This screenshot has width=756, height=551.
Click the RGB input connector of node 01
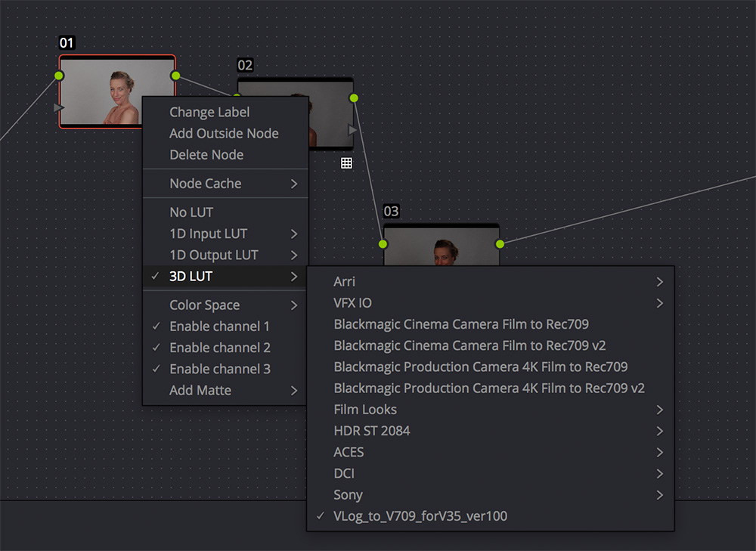coord(59,76)
